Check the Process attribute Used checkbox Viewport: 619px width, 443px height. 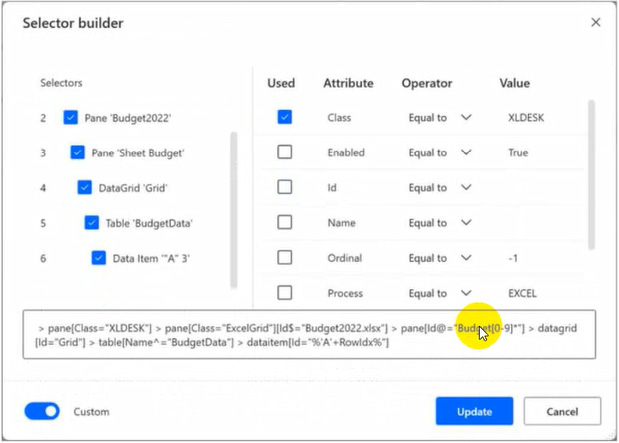point(285,293)
